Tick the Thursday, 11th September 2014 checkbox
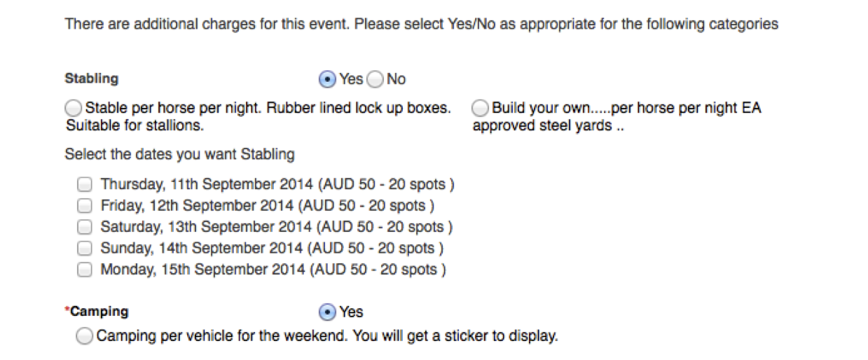Image resolution: width=868 pixels, height=360 pixels. click(85, 185)
